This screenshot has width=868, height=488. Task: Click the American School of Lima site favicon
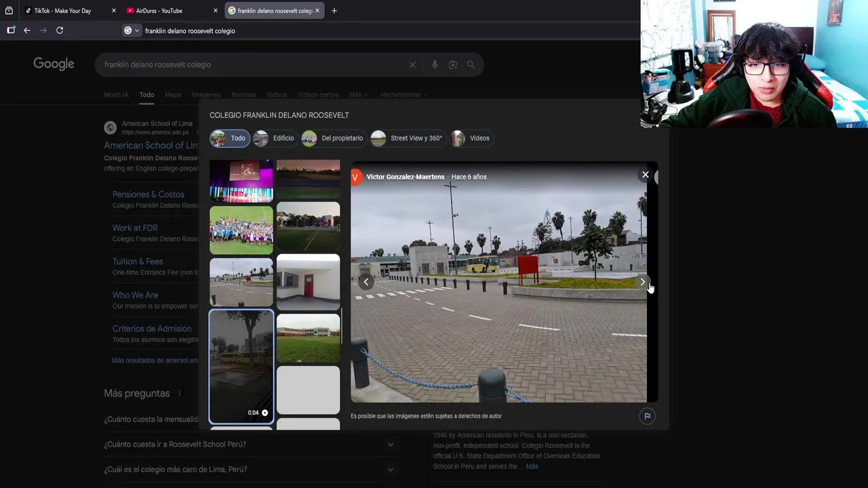tap(110, 127)
